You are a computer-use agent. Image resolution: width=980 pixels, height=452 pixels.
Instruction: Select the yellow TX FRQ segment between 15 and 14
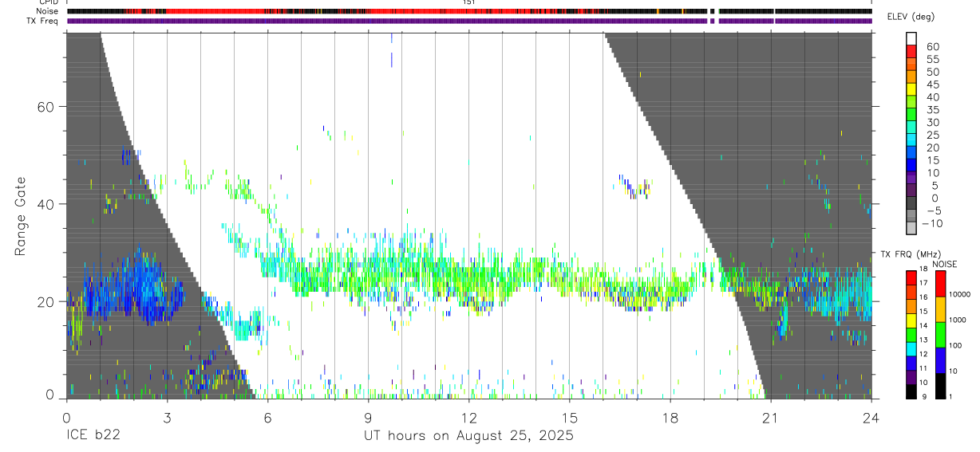click(911, 320)
